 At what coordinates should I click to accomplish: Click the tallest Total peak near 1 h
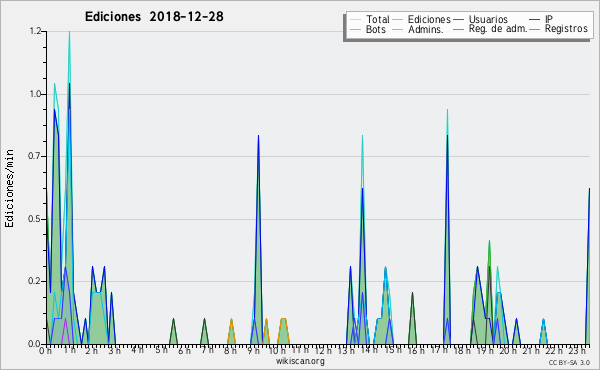tap(69, 32)
